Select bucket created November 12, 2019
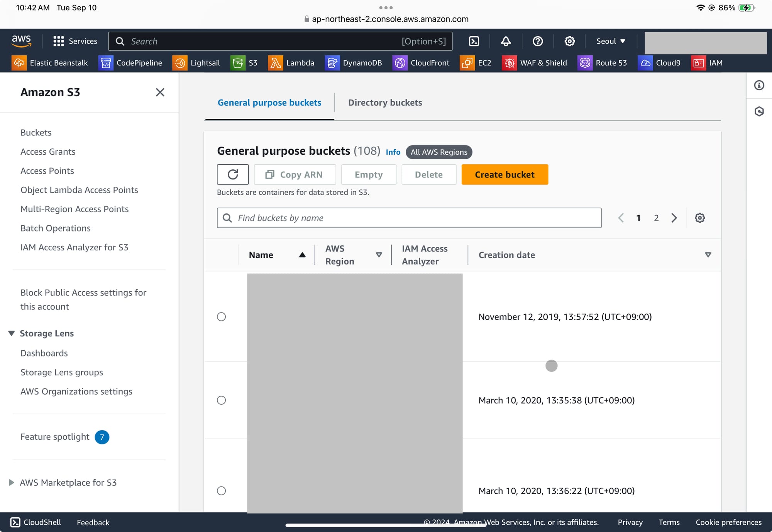Image resolution: width=772 pixels, height=532 pixels. (x=221, y=317)
